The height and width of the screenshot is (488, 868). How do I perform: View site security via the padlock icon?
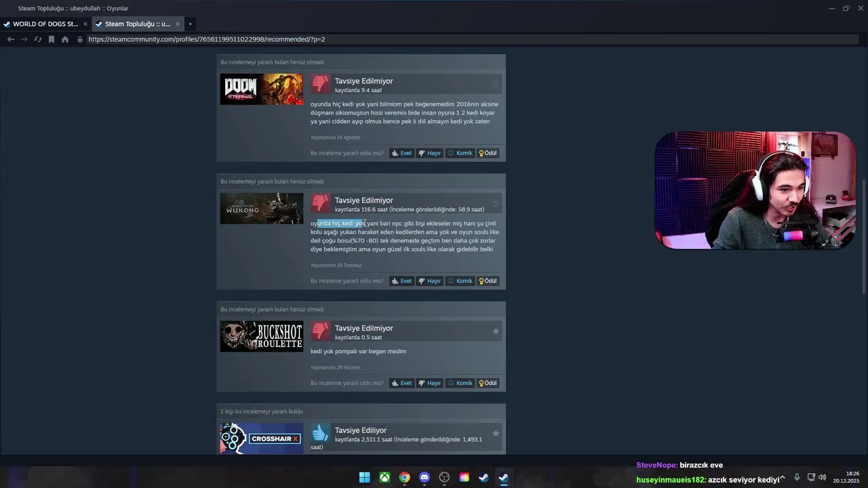pyautogui.click(x=80, y=39)
